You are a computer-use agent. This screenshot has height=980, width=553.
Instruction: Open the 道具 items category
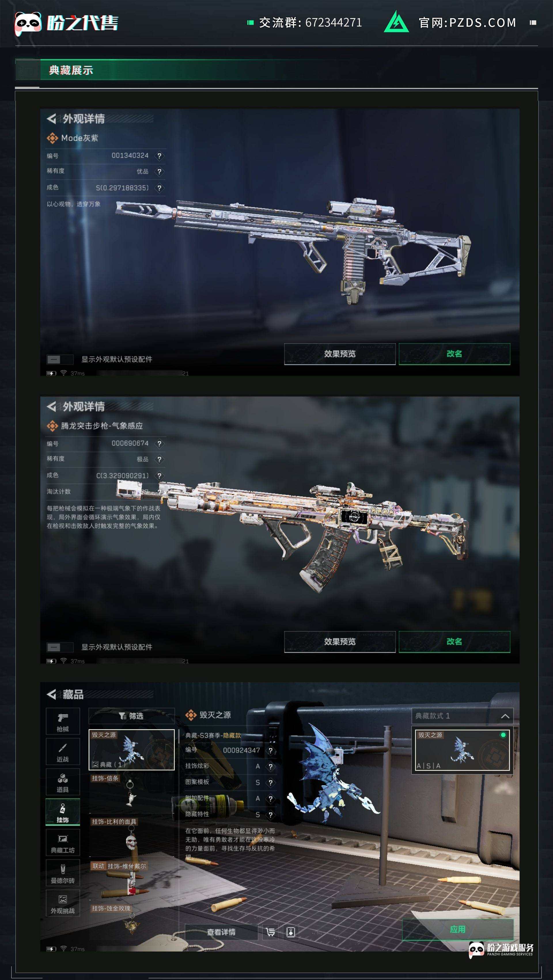pyautogui.click(x=63, y=781)
